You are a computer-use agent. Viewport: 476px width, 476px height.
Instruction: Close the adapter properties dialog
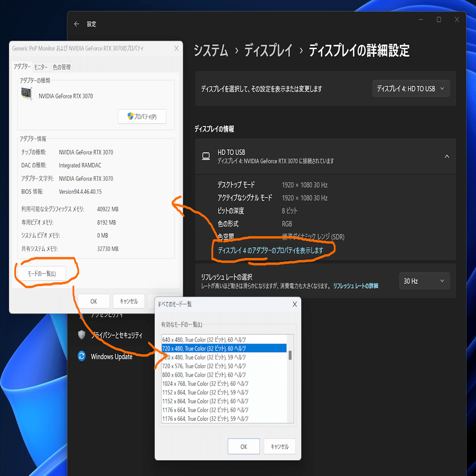click(177, 48)
